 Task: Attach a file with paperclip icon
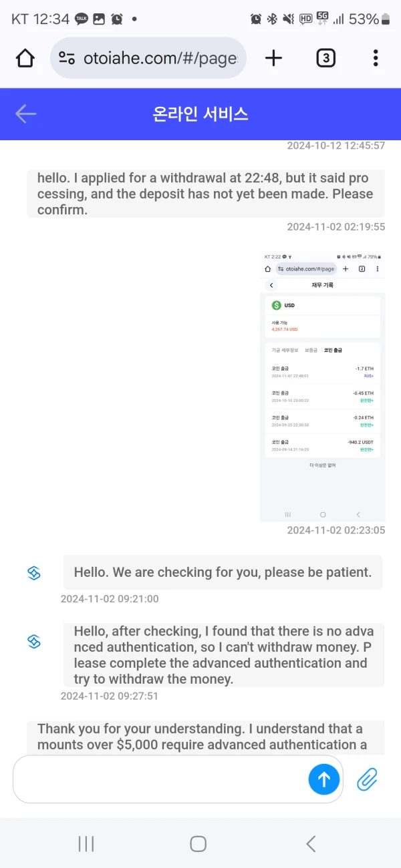(x=368, y=779)
